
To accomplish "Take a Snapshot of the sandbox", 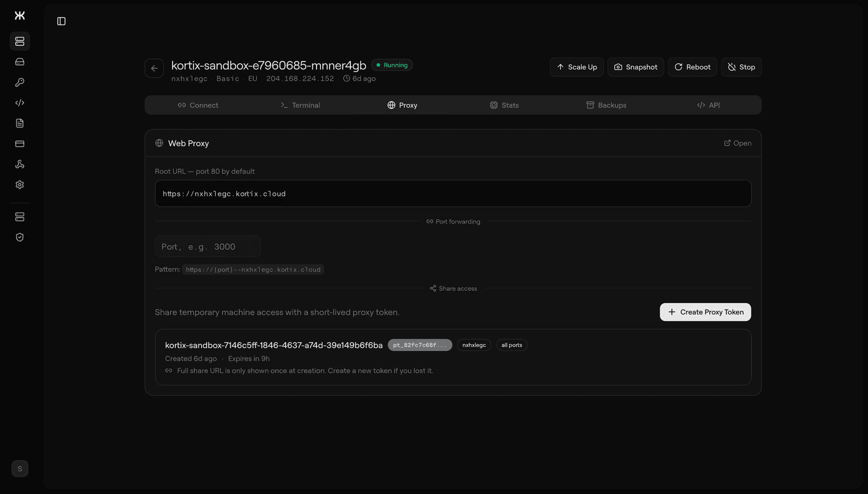I will coord(636,67).
